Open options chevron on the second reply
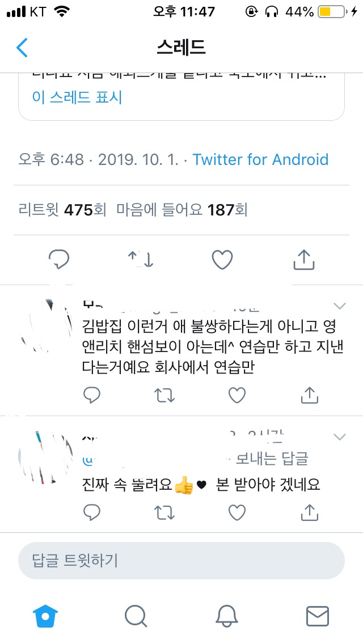The image size is (363, 644). [339, 437]
